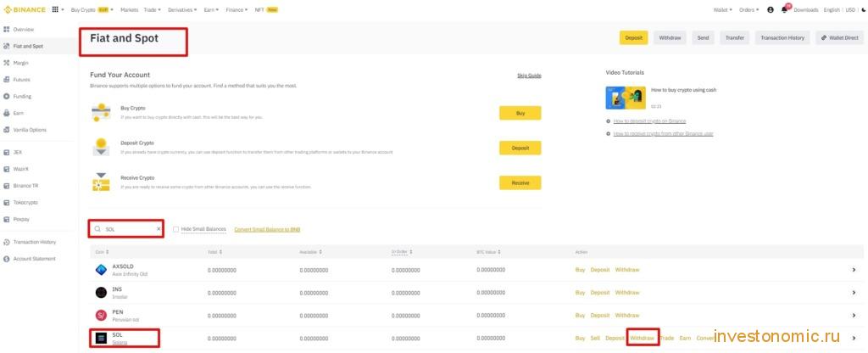Open the Futures sidebar item

(21, 80)
